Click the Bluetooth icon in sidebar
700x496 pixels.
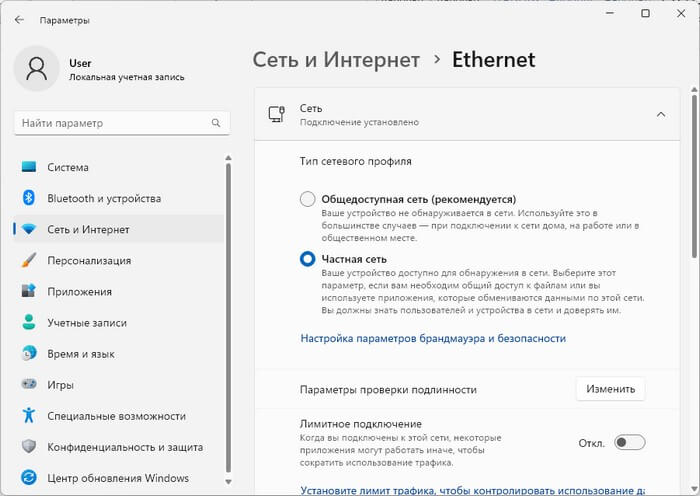point(29,198)
